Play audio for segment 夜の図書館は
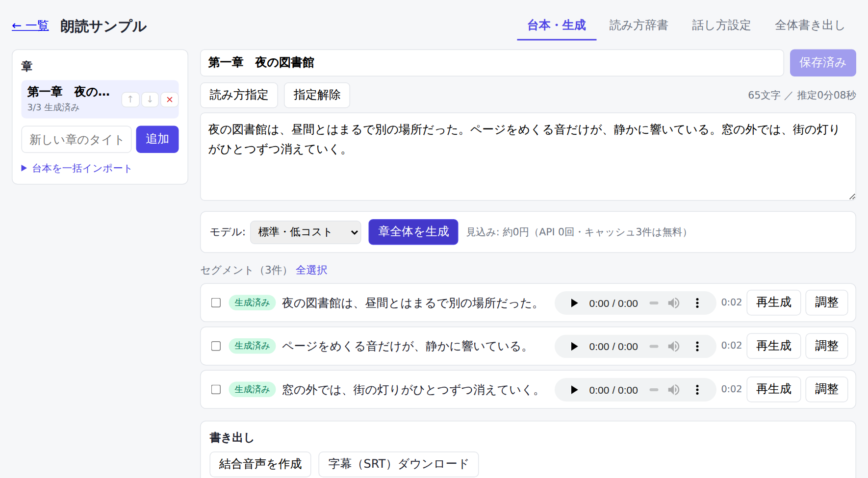 tap(574, 303)
